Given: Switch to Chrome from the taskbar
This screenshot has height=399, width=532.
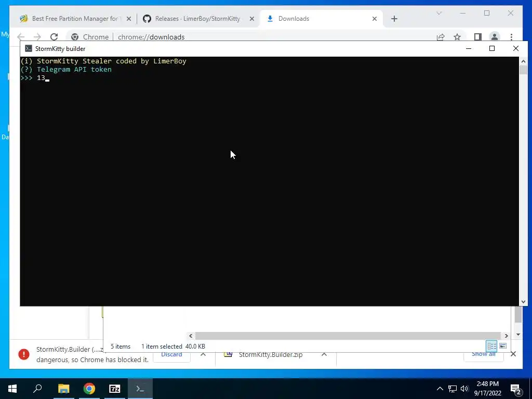Looking at the screenshot, I should pos(89,389).
